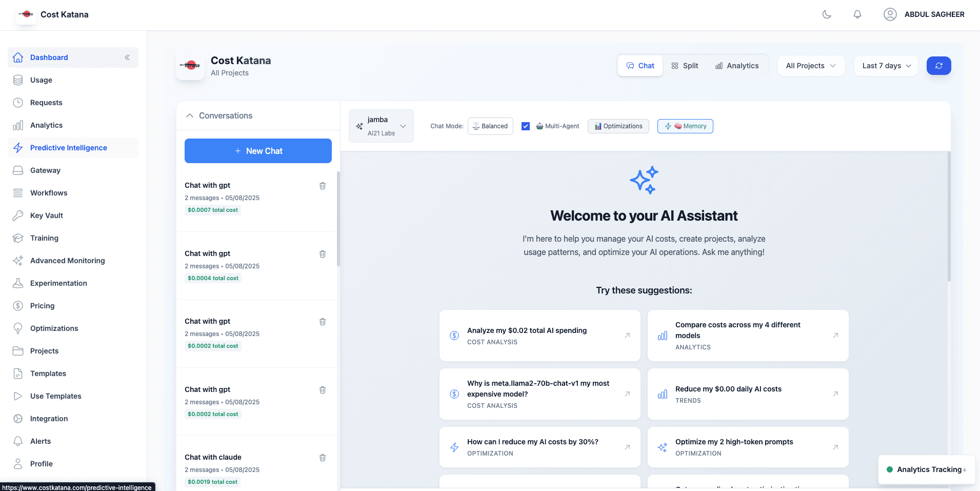This screenshot has width=980, height=491.
Task: Open the Last 7 days dropdown
Action: tap(886, 66)
